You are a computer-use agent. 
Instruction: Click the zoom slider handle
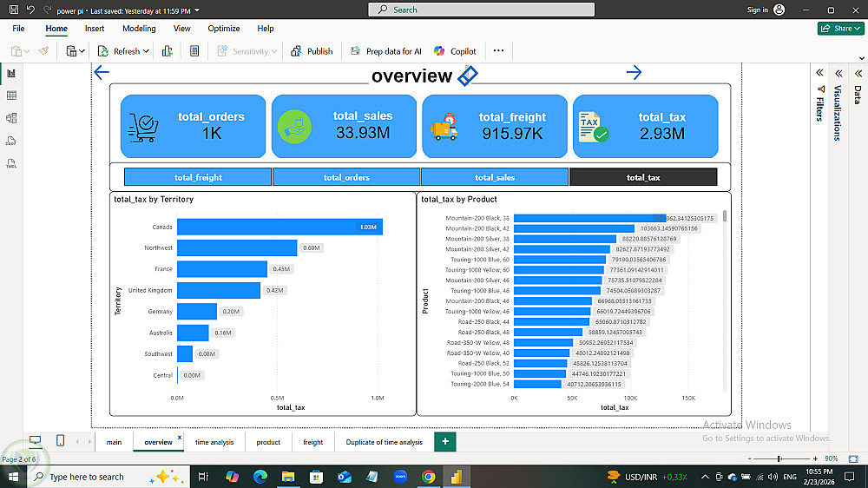779,458
